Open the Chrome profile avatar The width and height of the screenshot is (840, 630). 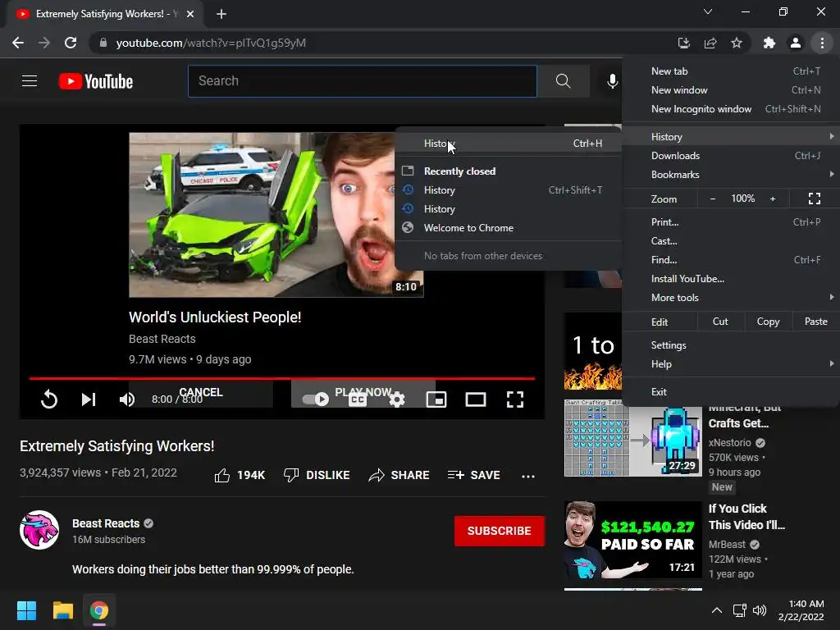(796, 43)
